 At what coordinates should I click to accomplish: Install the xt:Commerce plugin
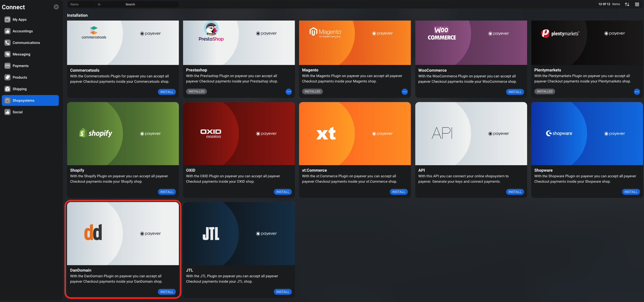pyautogui.click(x=398, y=192)
